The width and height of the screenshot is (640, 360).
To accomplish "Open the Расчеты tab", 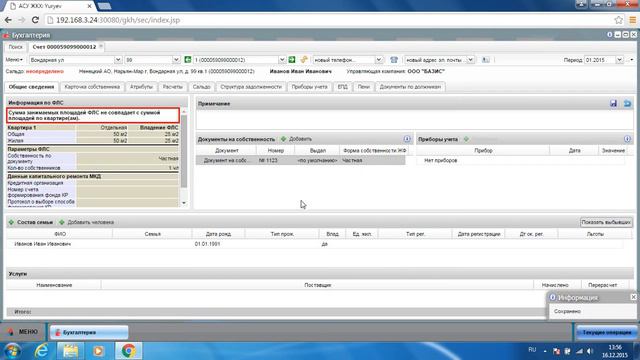I will pyautogui.click(x=173, y=87).
